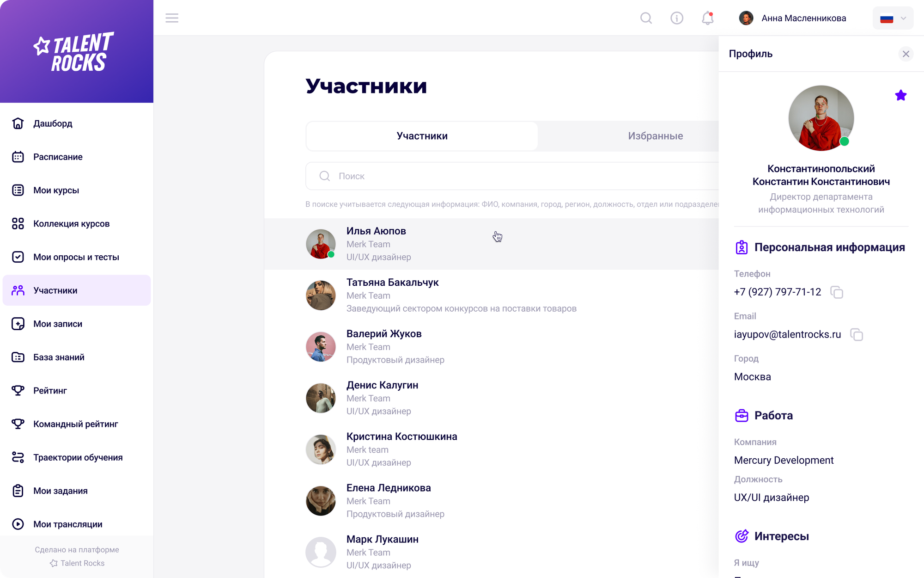Switch to the Избранные tab
This screenshot has height=578, width=924.
point(655,136)
